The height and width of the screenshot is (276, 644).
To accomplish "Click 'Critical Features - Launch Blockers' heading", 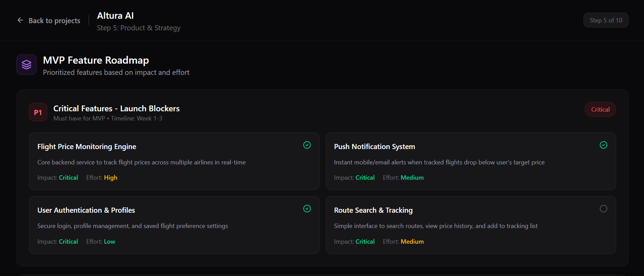I will (116, 109).
